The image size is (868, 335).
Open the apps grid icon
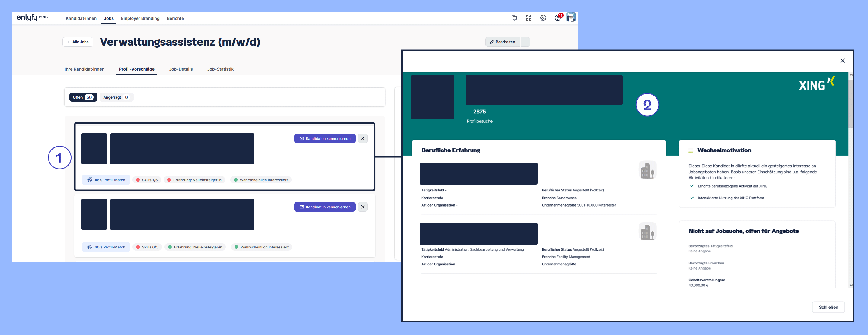pyautogui.click(x=528, y=18)
